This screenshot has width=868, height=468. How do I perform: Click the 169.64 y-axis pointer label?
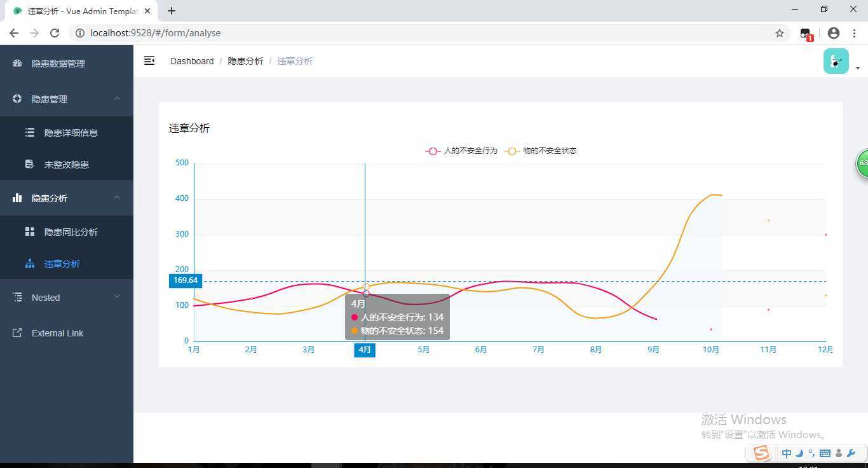186,280
